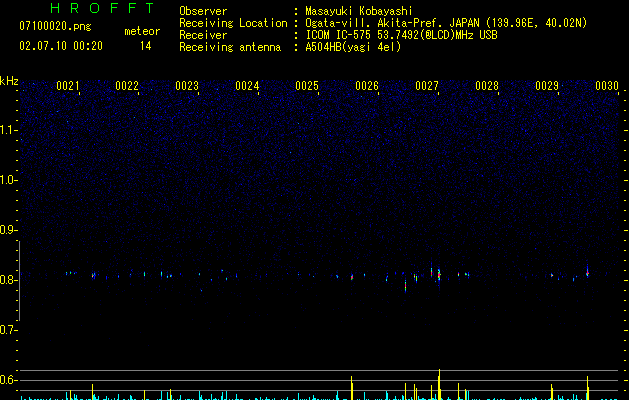Click the 0029 time marker
Viewport: 629px width, 400px height.
pos(547,86)
